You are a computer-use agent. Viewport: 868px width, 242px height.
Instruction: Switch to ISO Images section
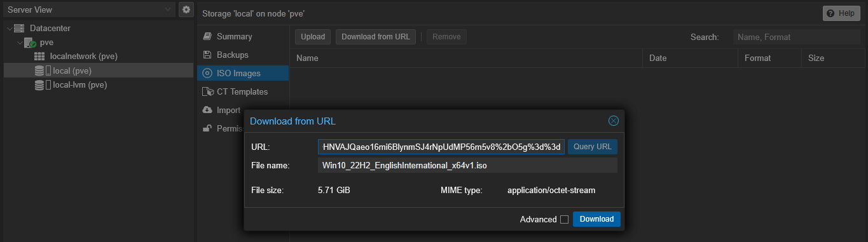(x=243, y=74)
